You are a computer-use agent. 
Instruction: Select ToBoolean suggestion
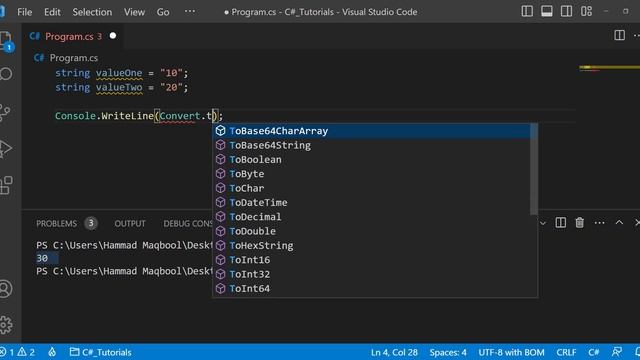[371, 160]
